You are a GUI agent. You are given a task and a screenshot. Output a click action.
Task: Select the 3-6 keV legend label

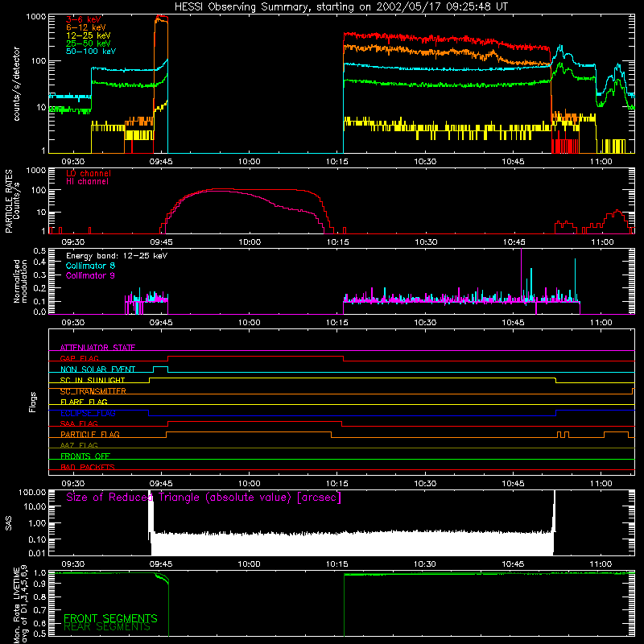(84, 19)
